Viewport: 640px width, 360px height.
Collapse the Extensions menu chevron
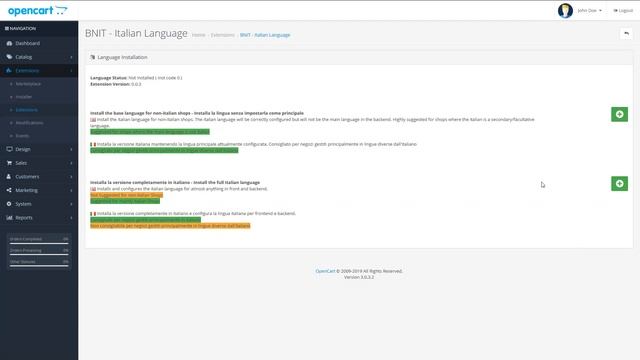pos(71,71)
